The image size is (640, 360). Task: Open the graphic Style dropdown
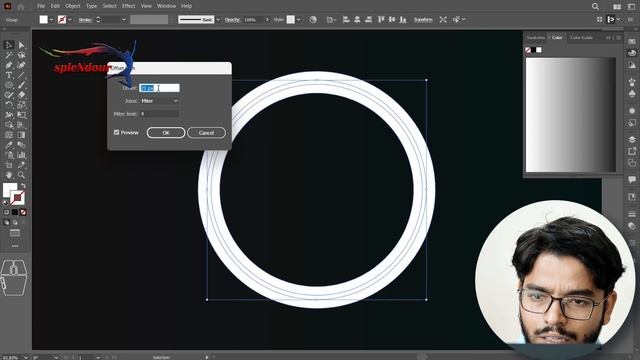point(298,20)
